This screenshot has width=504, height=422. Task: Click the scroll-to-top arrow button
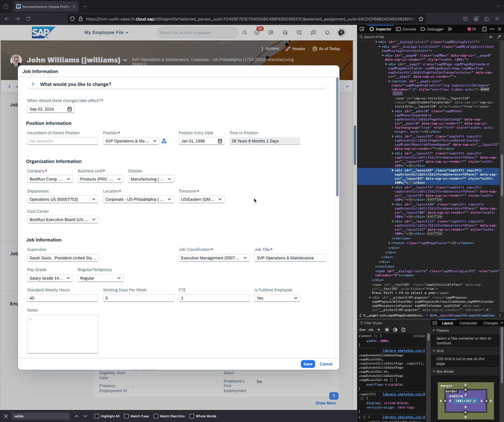pyautogui.click(x=334, y=396)
